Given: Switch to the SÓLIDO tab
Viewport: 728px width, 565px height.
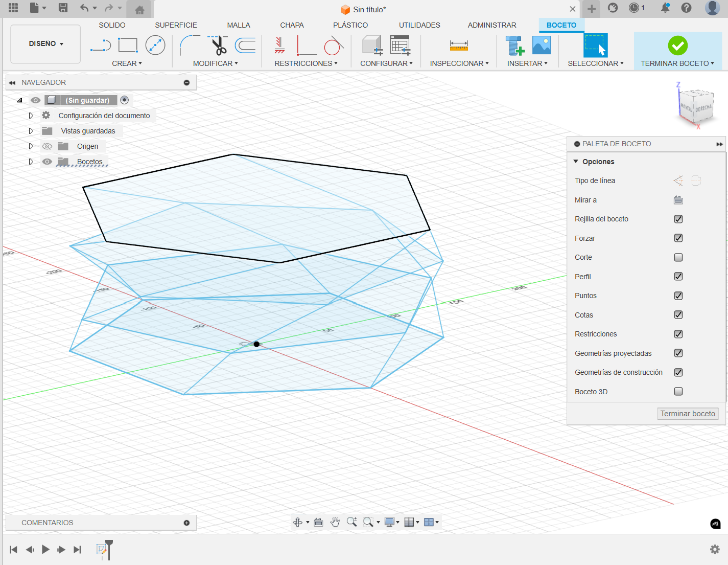Looking at the screenshot, I should [112, 25].
